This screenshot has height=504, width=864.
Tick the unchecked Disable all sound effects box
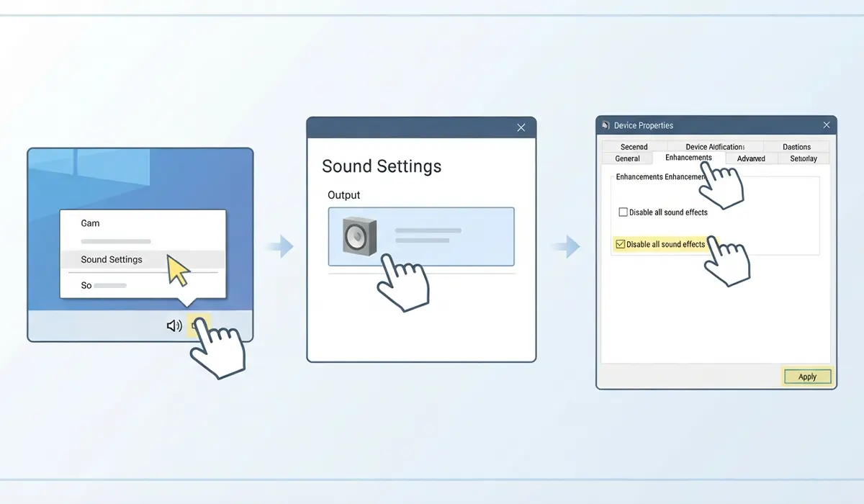point(624,212)
